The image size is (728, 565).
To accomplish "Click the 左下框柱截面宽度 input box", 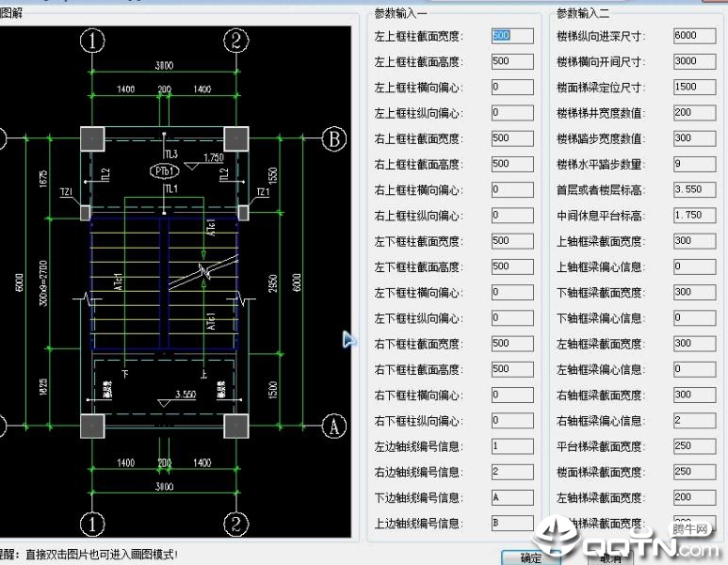I will (511, 241).
